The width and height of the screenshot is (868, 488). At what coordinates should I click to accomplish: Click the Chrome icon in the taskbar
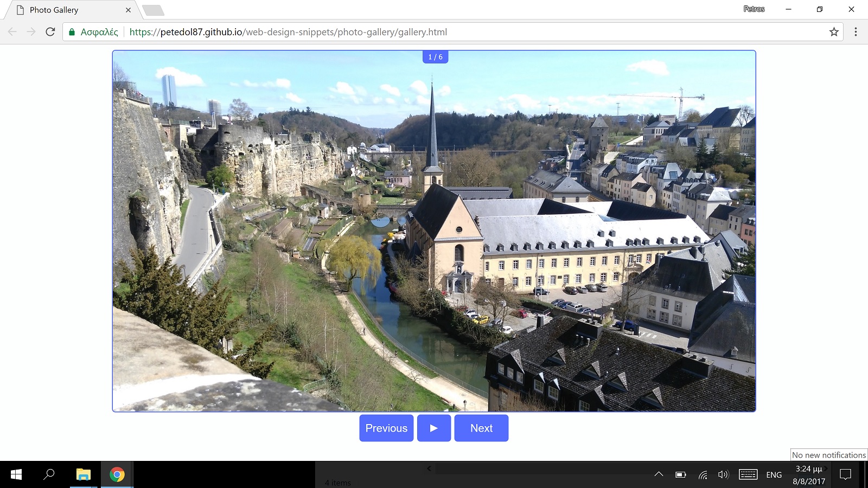click(x=116, y=474)
